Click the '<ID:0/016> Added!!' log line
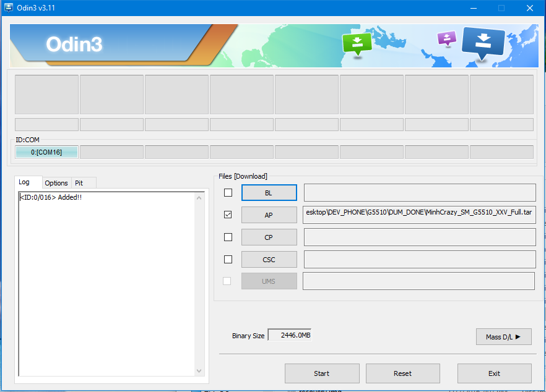 [x=51, y=197]
